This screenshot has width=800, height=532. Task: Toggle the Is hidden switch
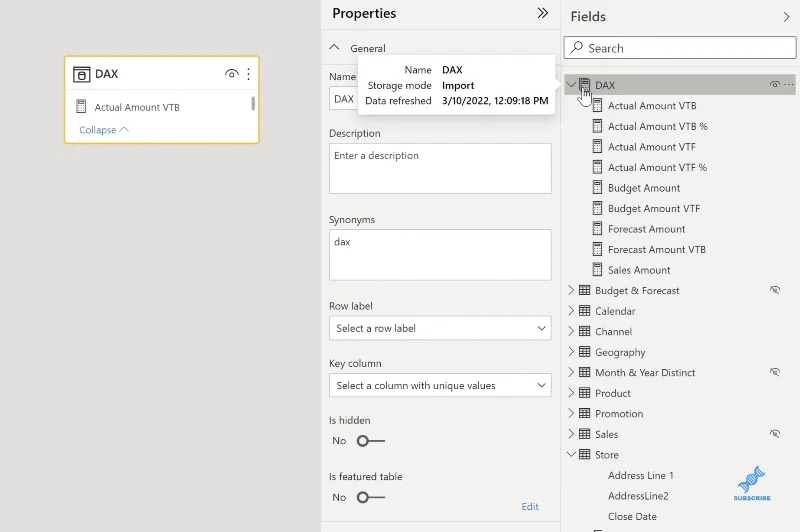[370, 441]
